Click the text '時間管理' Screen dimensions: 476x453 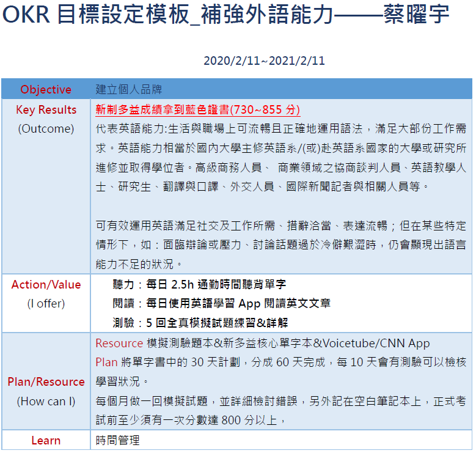tap(118, 441)
